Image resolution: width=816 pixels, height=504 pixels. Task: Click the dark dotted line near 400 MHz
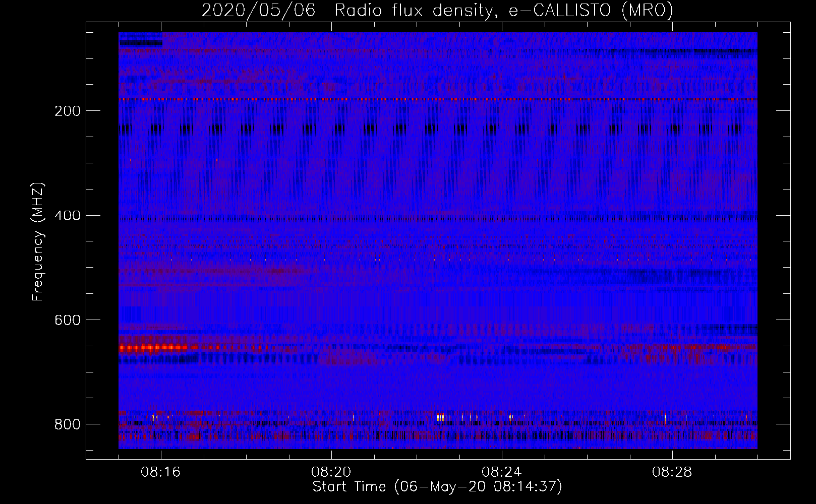438,219
